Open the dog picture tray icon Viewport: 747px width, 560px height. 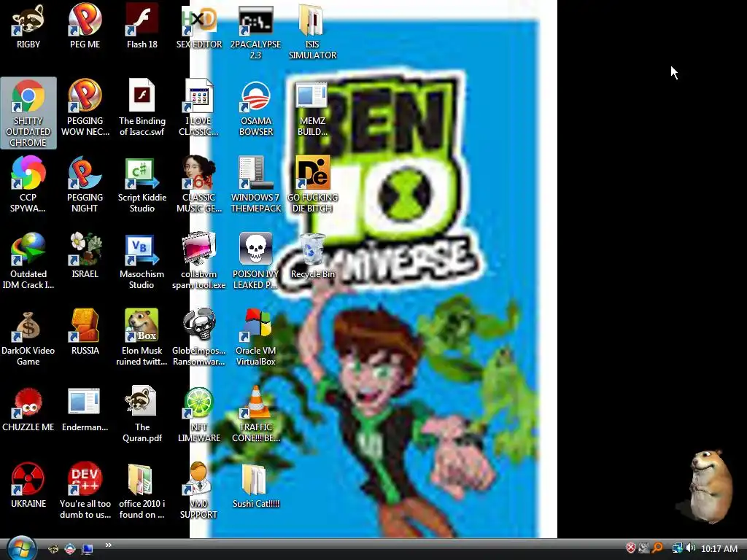click(644, 548)
